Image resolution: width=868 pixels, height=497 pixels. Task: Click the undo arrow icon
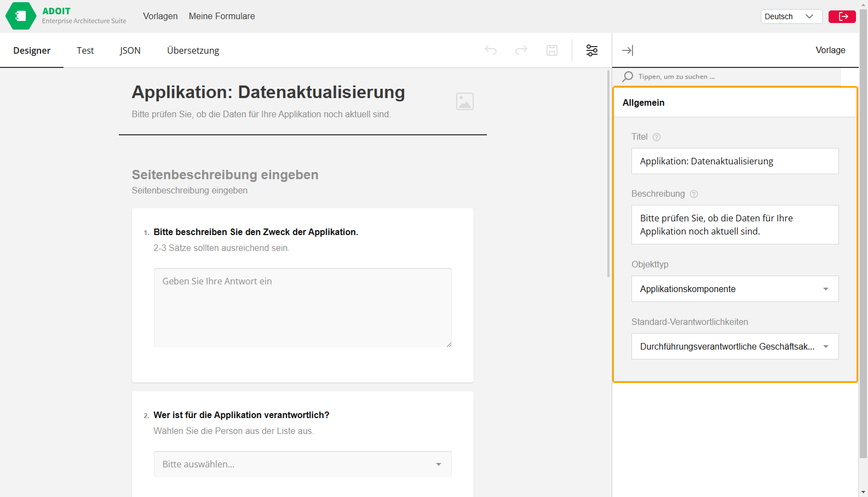[x=491, y=50]
